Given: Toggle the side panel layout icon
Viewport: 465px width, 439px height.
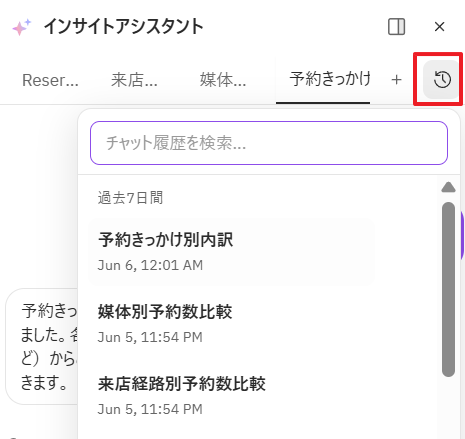Looking at the screenshot, I should [x=397, y=27].
